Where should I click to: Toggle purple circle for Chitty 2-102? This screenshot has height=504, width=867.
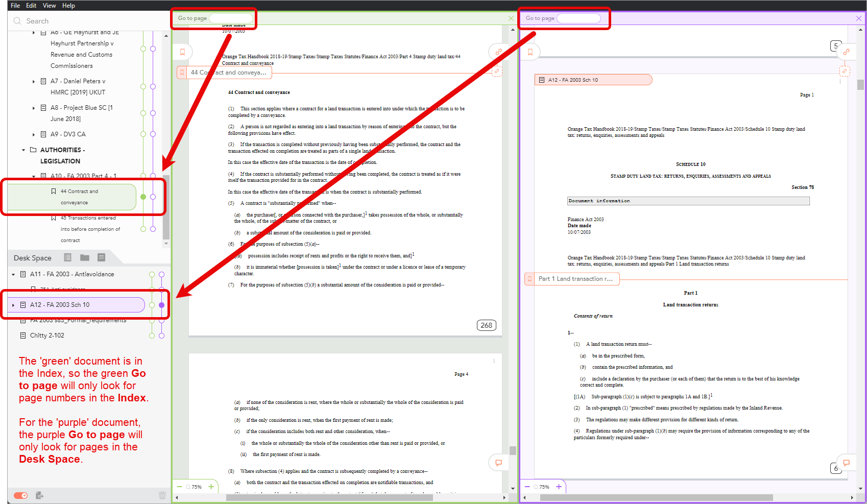coord(162,335)
